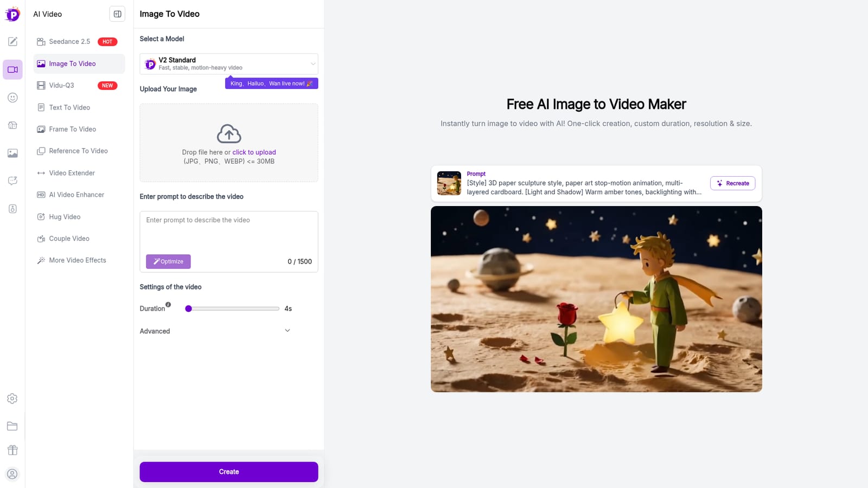
Task: Open Video Extender tool
Action: (x=79, y=173)
